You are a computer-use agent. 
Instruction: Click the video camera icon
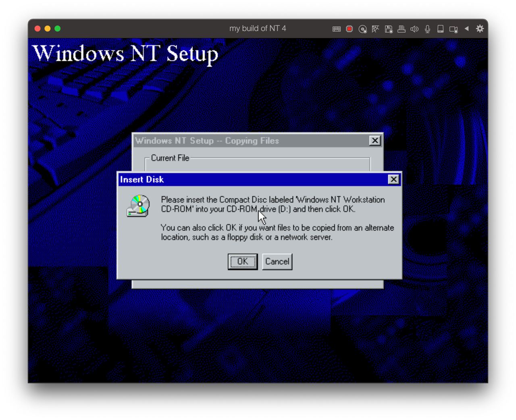coord(454,29)
